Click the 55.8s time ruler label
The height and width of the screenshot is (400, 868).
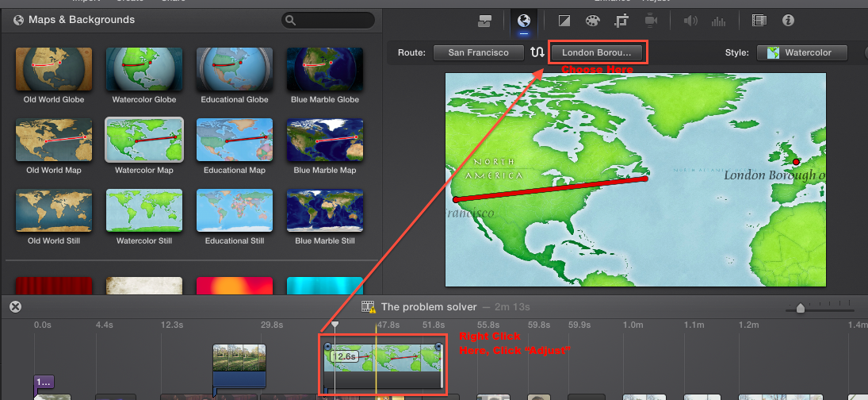[488, 325]
